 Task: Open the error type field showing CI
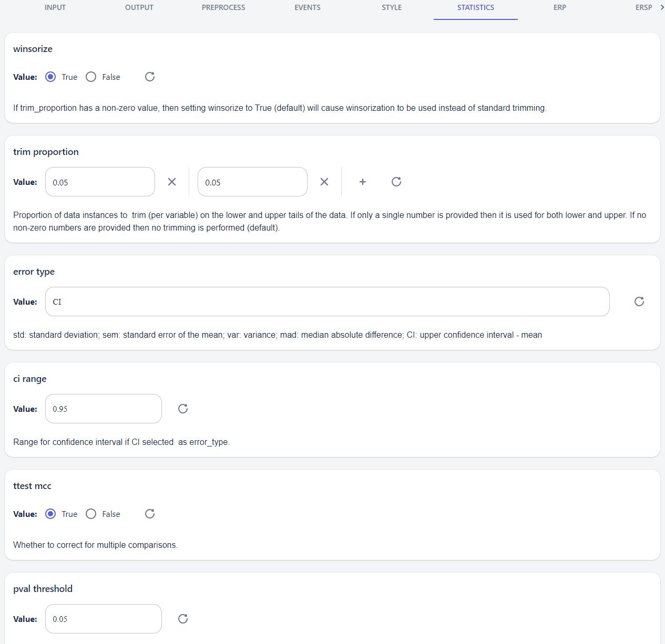tap(328, 302)
